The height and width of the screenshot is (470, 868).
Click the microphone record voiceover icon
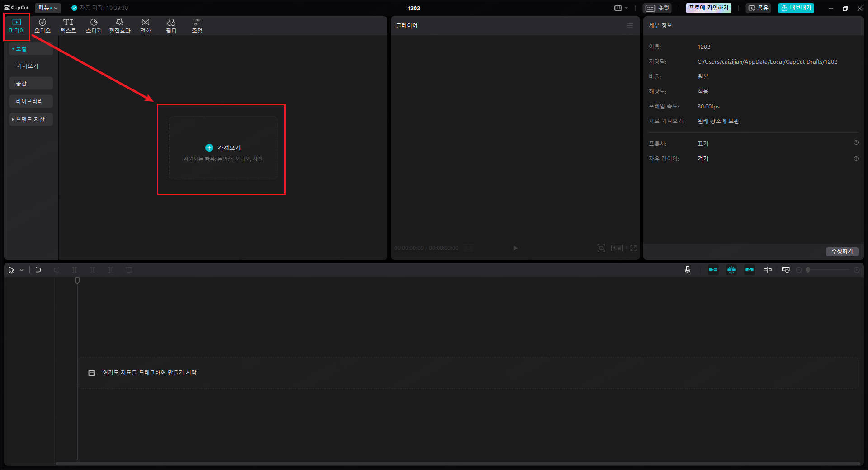click(x=688, y=270)
